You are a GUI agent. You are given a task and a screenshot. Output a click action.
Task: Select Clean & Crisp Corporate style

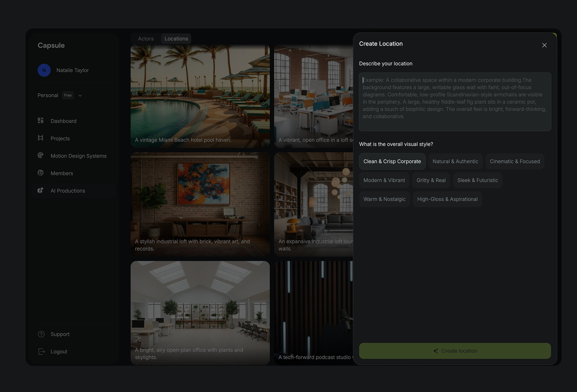[x=392, y=161]
